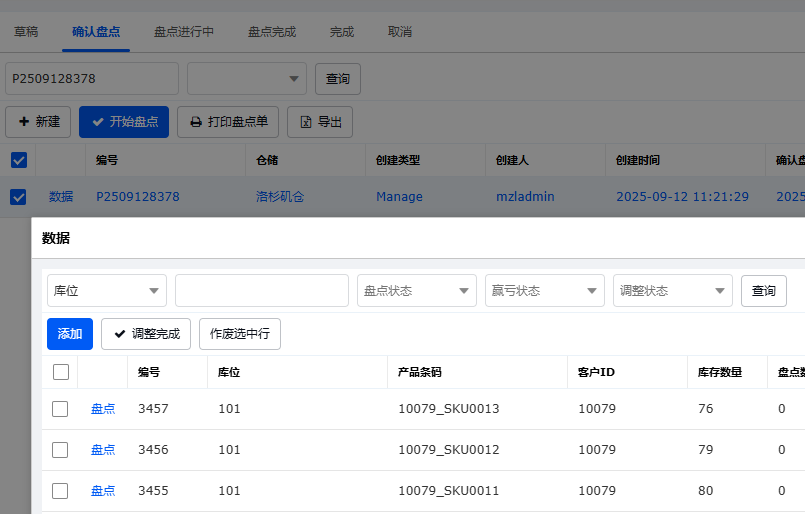Uncheck the row checkbox for P2509128378
This screenshot has width=805, height=514.
click(x=18, y=197)
